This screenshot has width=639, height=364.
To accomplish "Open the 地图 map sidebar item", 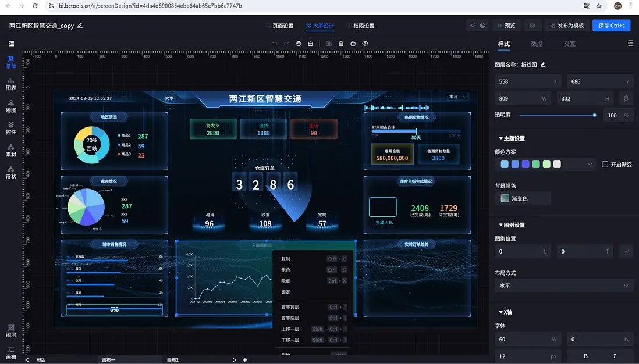I will pos(11,106).
